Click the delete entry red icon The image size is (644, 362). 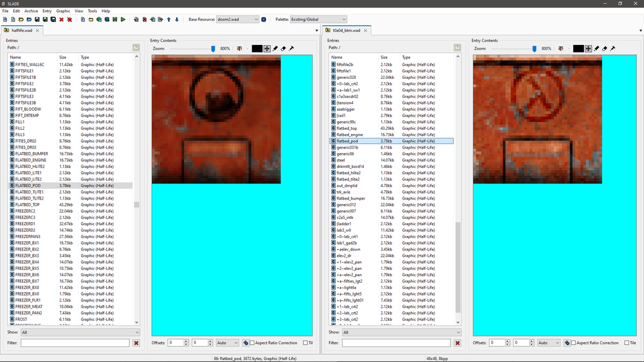click(144, 19)
